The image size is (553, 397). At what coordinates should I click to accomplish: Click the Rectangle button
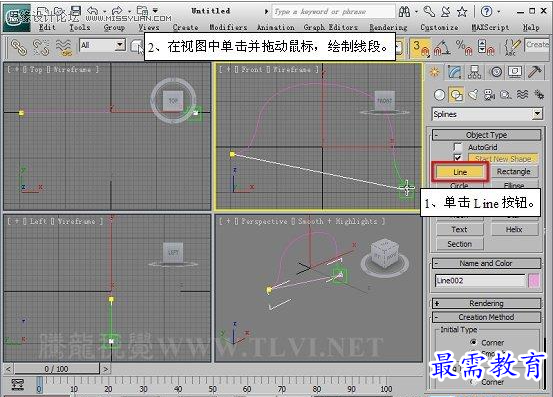(514, 171)
